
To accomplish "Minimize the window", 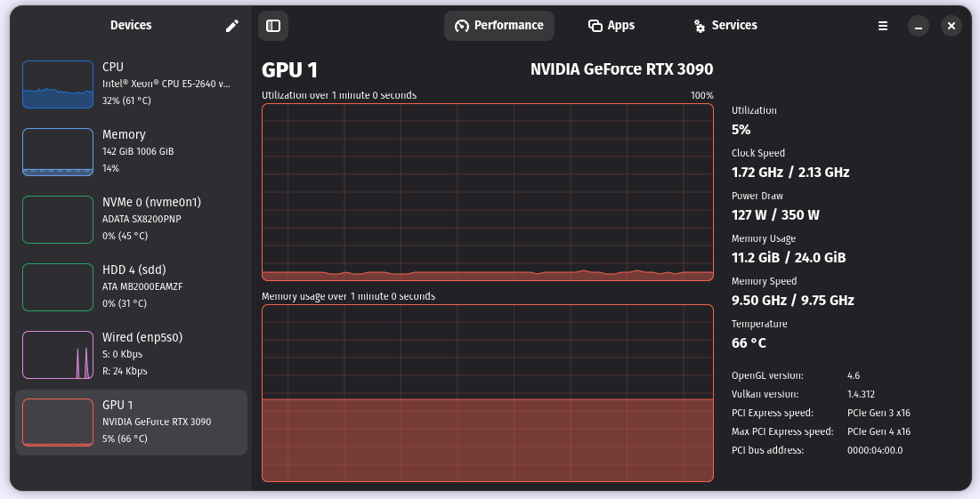I will [x=918, y=26].
